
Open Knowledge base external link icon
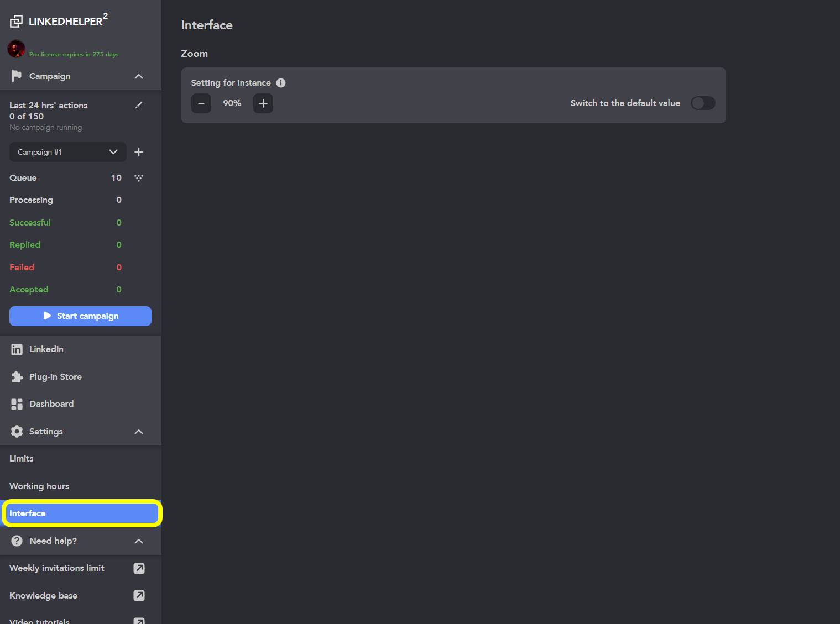pyautogui.click(x=139, y=595)
